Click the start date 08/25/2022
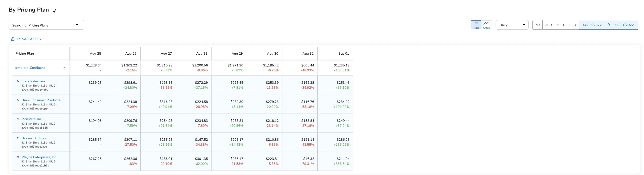644x175 pixels. 592,25
